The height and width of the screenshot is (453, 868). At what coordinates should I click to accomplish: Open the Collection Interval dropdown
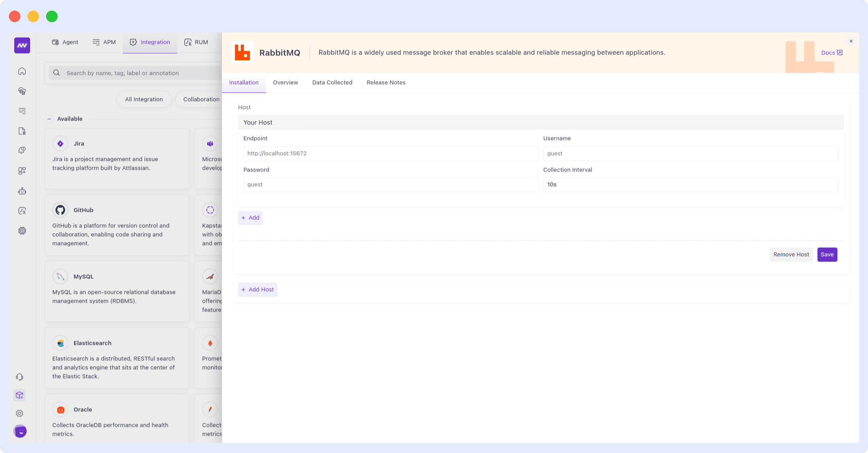point(691,184)
